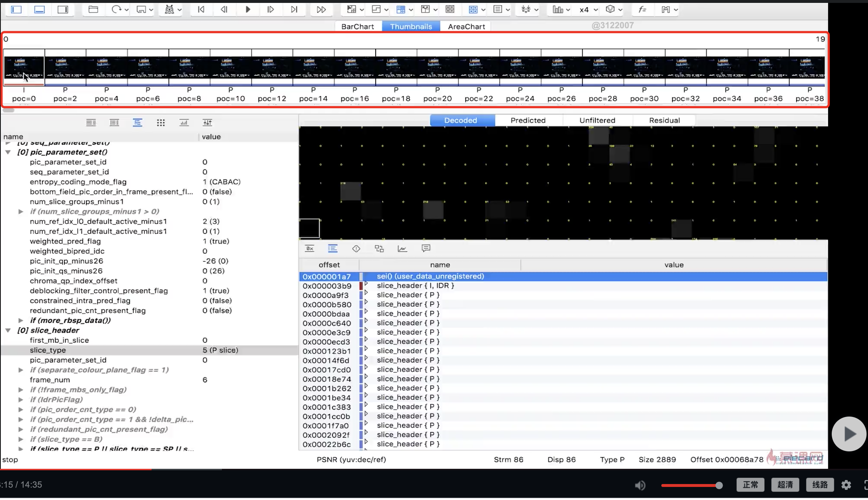Click the hex view icon
This screenshot has width=868, height=500.
pyautogui.click(x=310, y=249)
